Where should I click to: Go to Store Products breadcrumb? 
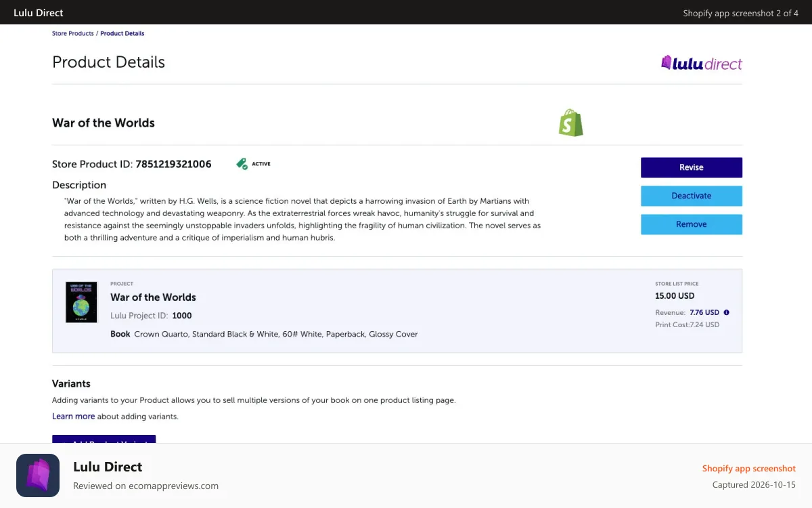(73, 33)
